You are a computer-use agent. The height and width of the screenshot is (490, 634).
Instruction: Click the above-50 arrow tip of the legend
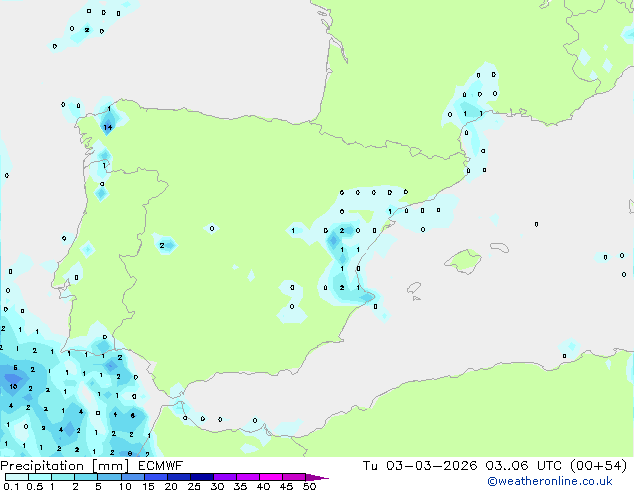coord(317,477)
